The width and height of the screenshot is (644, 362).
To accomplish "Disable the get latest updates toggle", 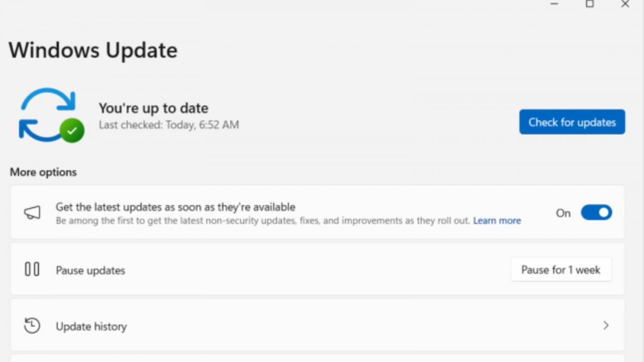I will (596, 213).
